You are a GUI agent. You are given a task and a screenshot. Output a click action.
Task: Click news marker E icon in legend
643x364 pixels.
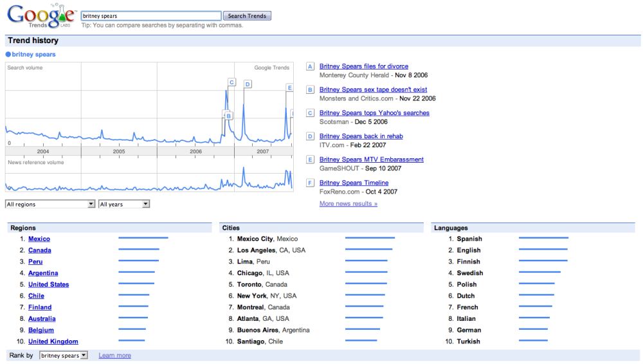tap(310, 159)
